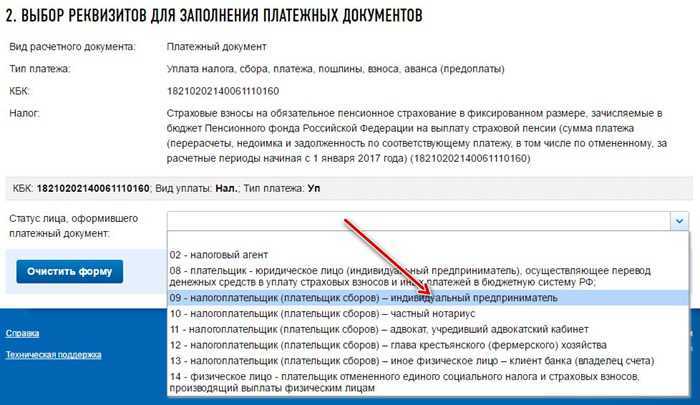Select 13 - иное физическое лицо option

[x=428, y=361]
